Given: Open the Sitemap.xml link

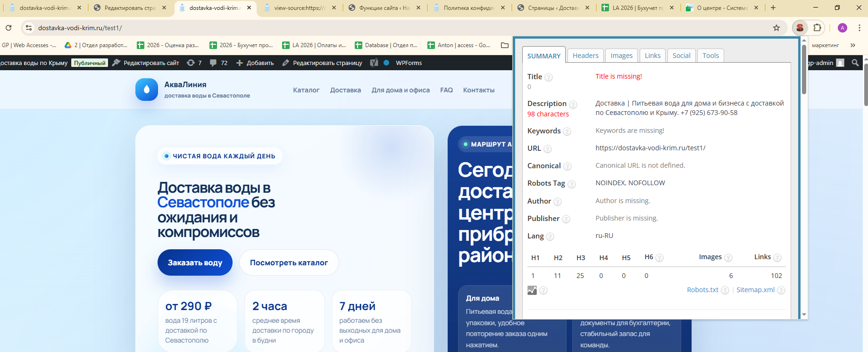Looking at the screenshot, I should (755, 290).
